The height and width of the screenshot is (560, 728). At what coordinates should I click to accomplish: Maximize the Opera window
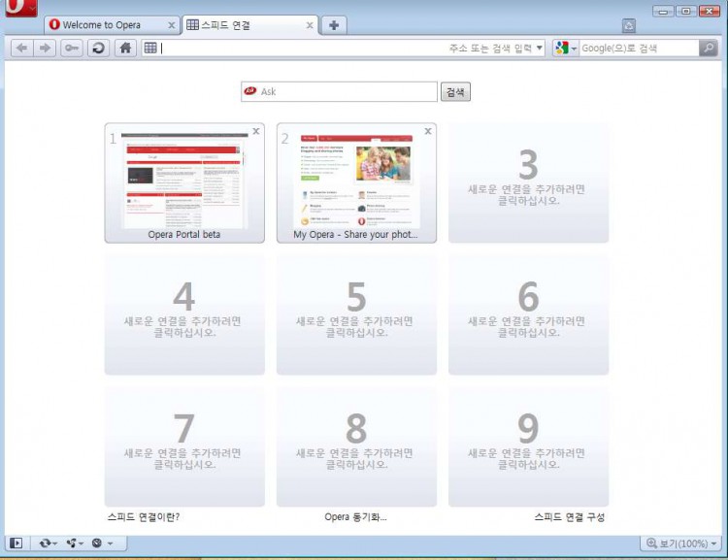(x=685, y=11)
